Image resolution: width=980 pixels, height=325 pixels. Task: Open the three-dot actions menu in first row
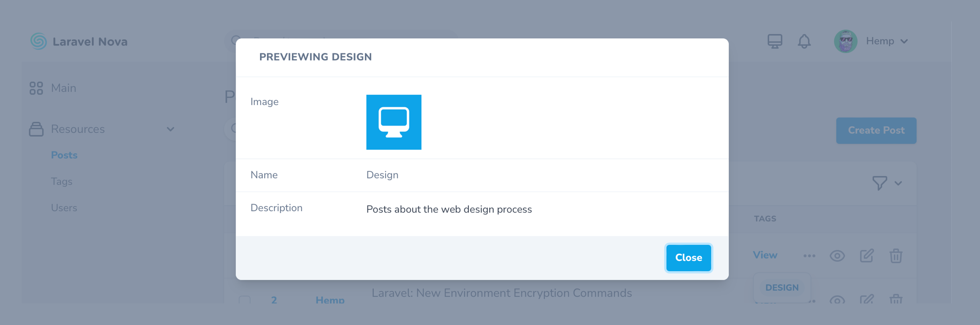[809, 256]
